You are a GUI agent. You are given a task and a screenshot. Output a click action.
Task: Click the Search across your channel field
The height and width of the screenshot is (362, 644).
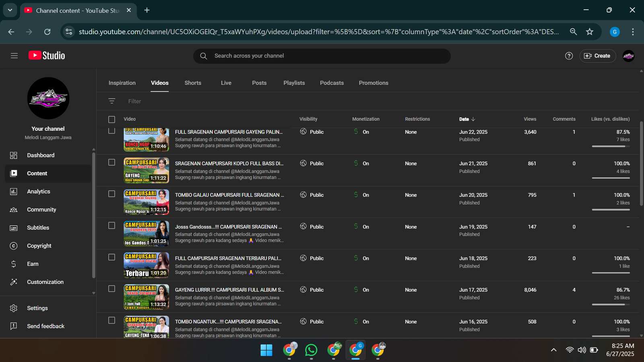coord(322,56)
